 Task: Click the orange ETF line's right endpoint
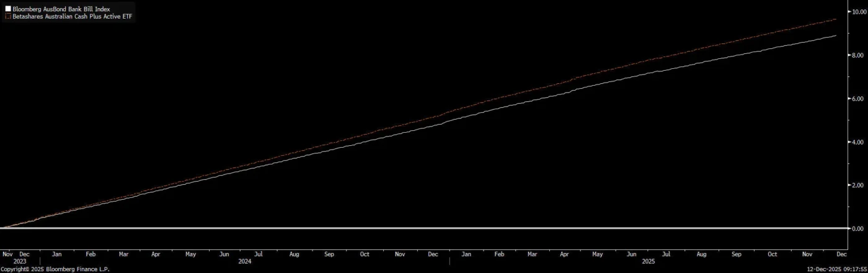click(x=836, y=19)
